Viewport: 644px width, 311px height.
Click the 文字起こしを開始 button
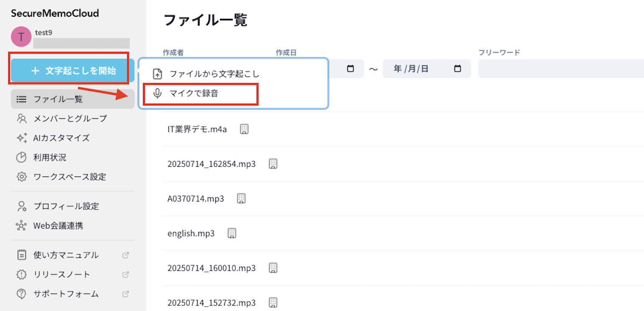coord(72,71)
